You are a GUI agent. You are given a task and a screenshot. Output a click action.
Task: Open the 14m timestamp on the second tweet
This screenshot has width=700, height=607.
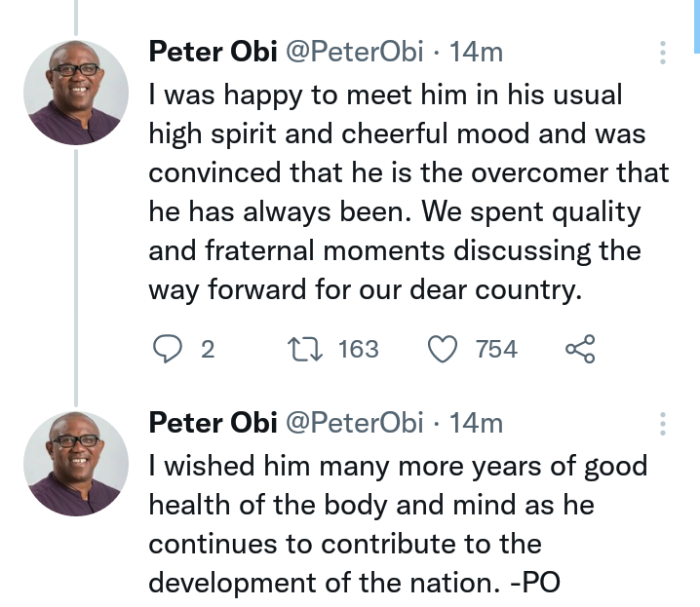coord(476,423)
